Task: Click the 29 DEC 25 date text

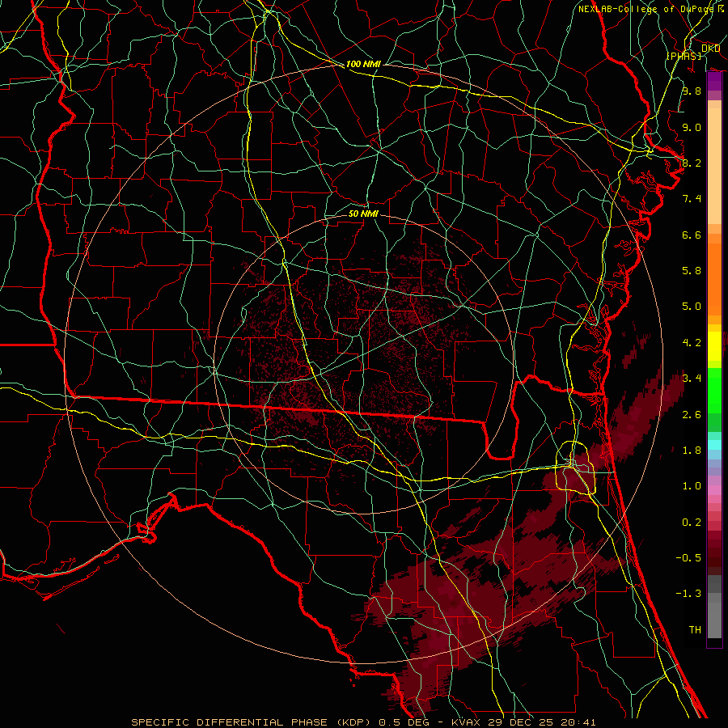Action: 519,722
